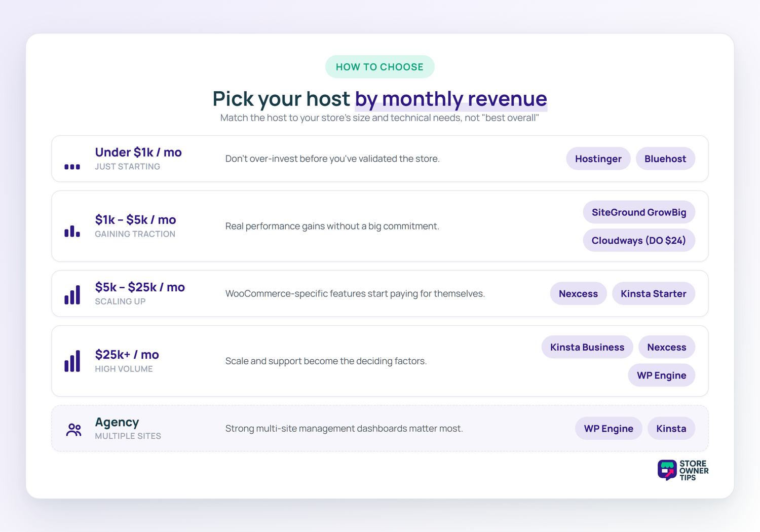Click the text 'Scale and support become the deciding factors.'
This screenshot has height=532, width=760.
(326, 361)
